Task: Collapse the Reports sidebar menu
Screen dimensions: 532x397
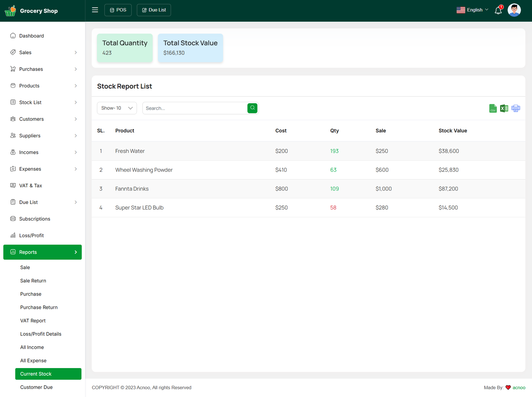Action: pos(43,252)
